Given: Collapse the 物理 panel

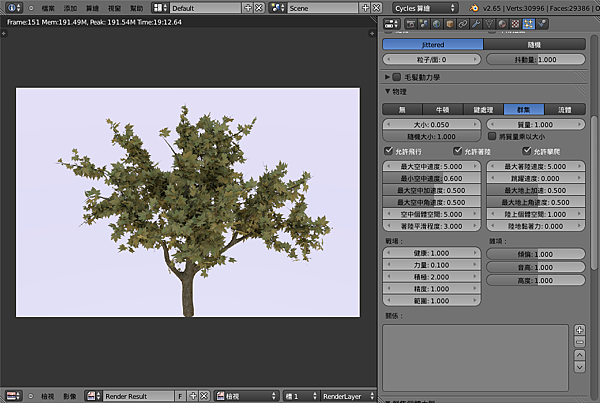Looking at the screenshot, I should tap(387, 91).
